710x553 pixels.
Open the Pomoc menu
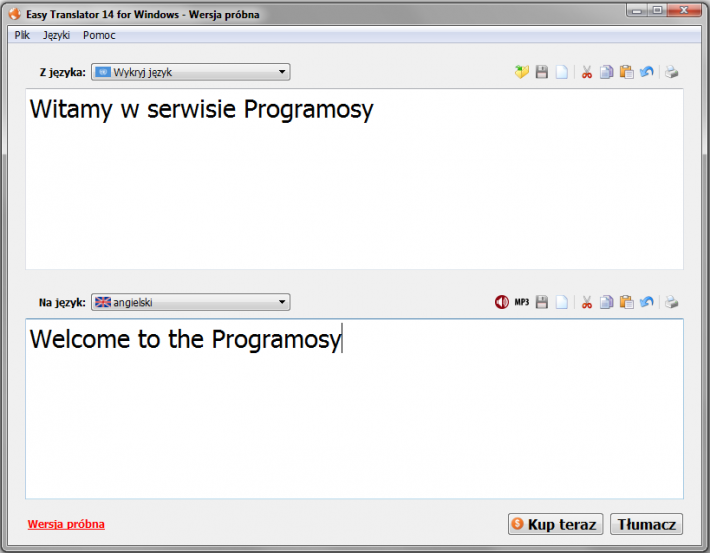coord(99,35)
